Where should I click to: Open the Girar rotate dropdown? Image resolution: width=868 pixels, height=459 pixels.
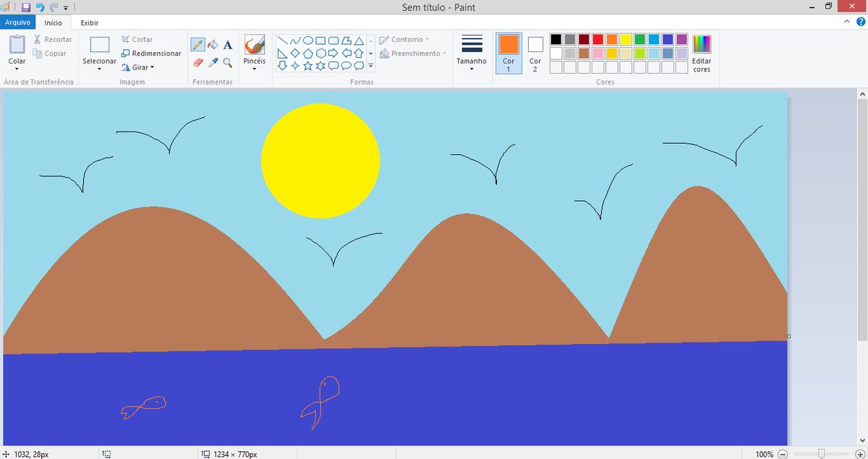pyautogui.click(x=138, y=67)
